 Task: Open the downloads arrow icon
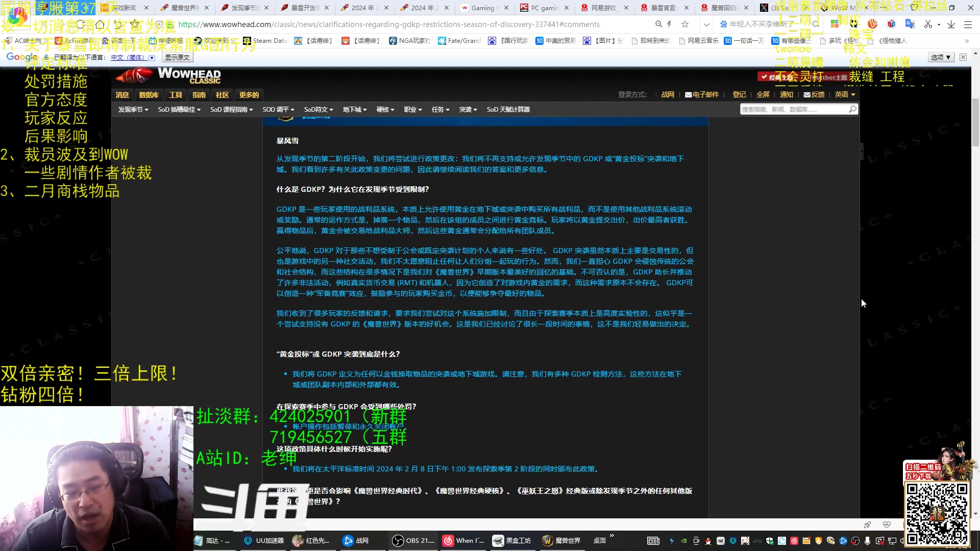pos(951,24)
